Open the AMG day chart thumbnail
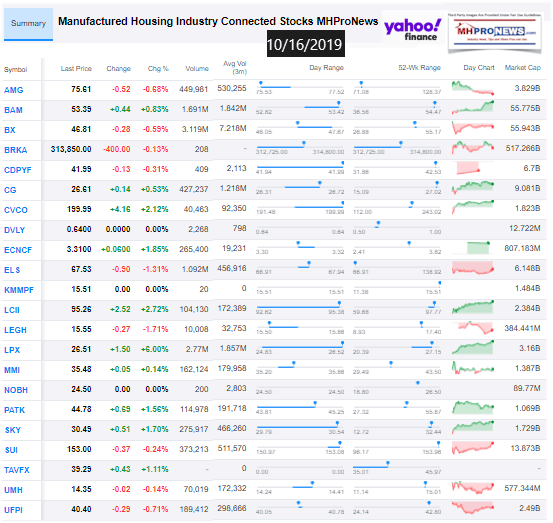Viewport: 553px width, 523px height. click(x=473, y=88)
